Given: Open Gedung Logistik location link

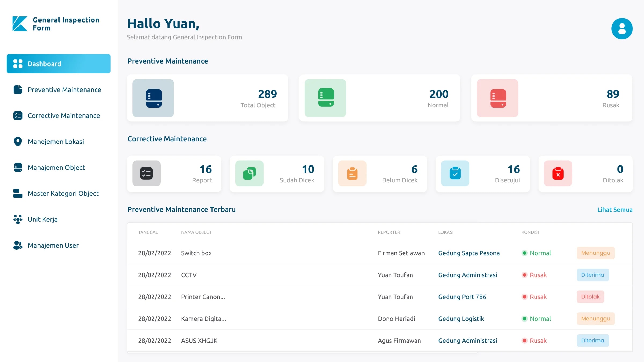Looking at the screenshot, I should coord(461,319).
